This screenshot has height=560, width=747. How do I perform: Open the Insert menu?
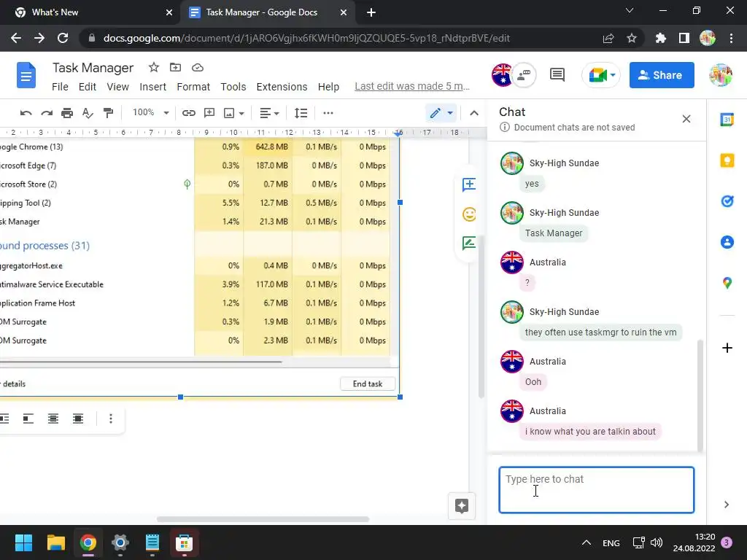(153, 87)
